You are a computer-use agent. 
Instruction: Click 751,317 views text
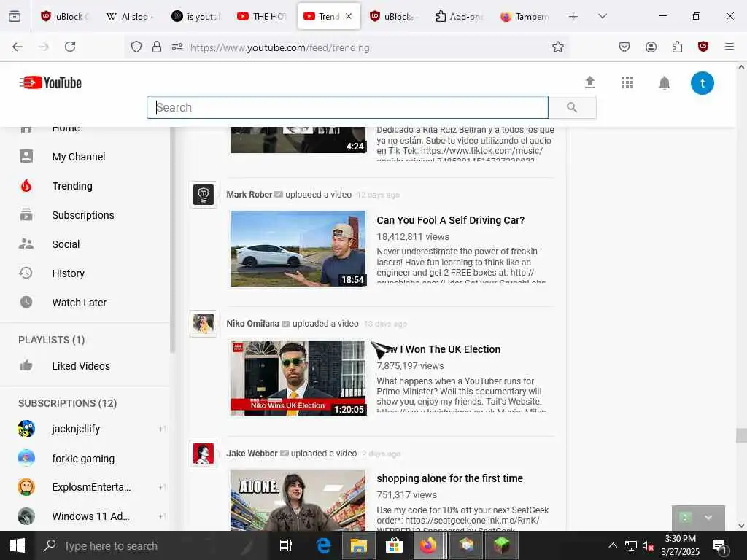point(406,495)
